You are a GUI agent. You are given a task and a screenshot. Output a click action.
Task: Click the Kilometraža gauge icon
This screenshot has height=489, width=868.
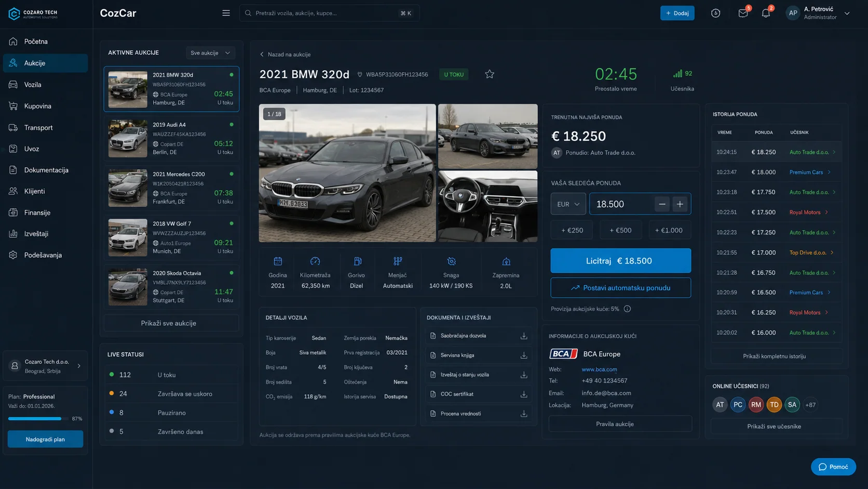click(315, 261)
